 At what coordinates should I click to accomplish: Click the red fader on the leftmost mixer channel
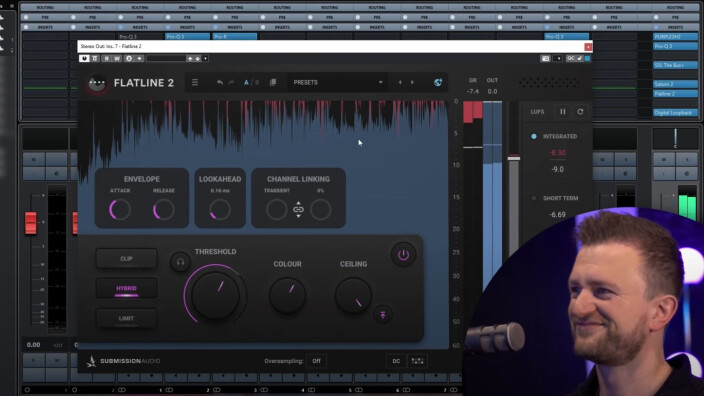[x=31, y=223]
